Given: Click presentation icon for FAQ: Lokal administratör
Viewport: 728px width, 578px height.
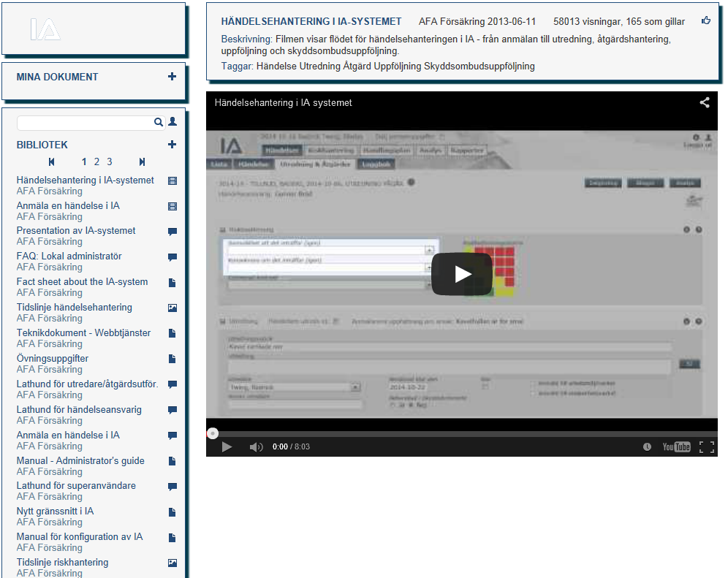Looking at the screenshot, I should coord(172,257).
